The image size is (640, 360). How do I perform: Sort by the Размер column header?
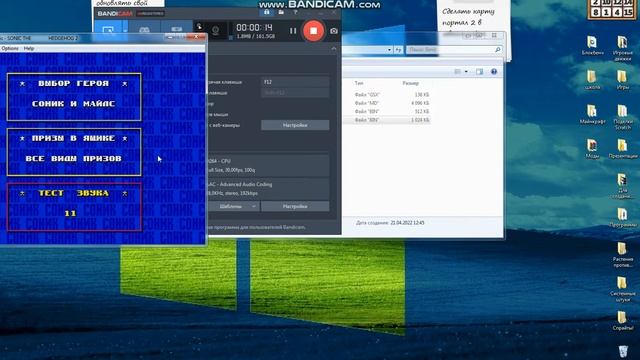(411, 83)
